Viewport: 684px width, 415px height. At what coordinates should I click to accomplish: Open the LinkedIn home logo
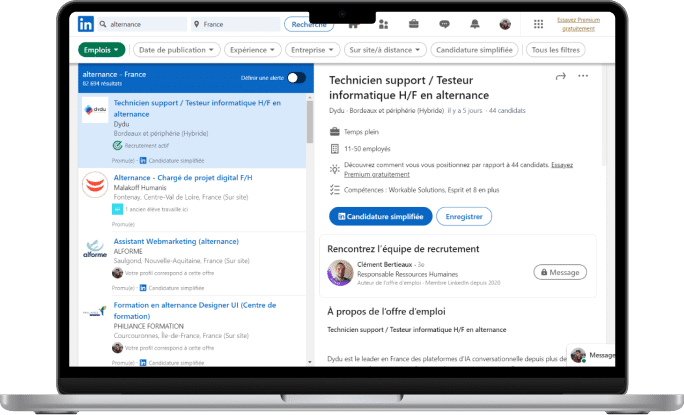click(x=86, y=24)
